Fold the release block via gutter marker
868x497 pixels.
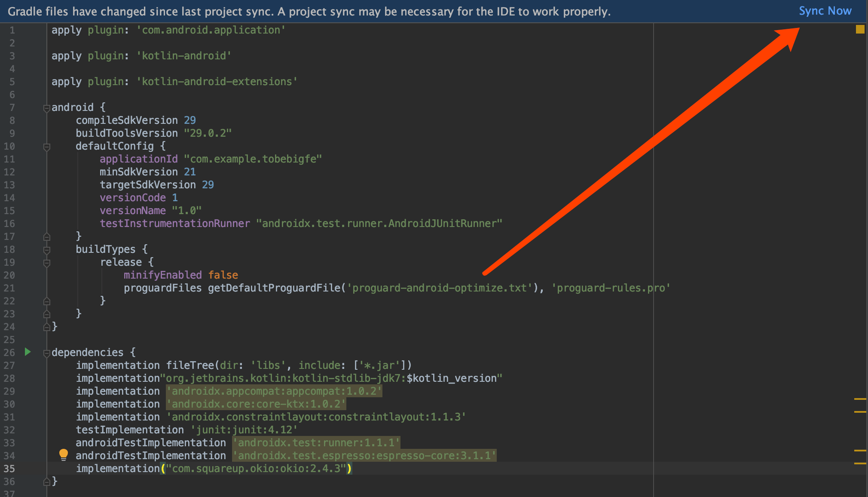(x=47, y=263)
